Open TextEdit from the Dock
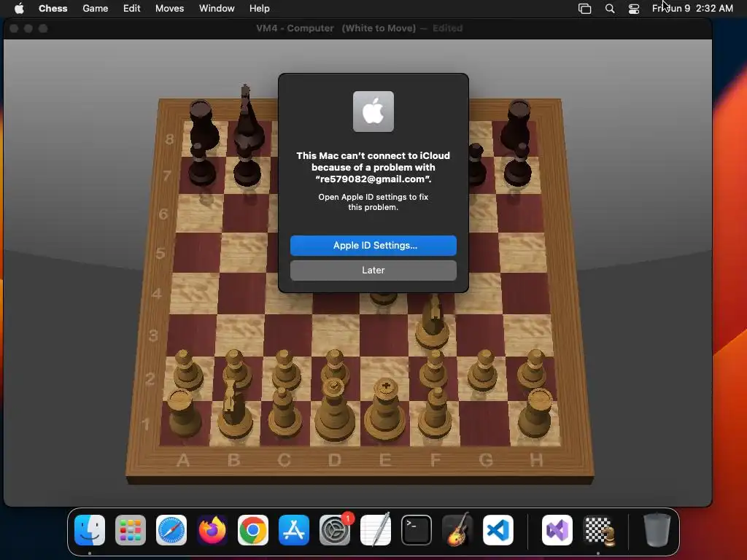 [376, 529]
